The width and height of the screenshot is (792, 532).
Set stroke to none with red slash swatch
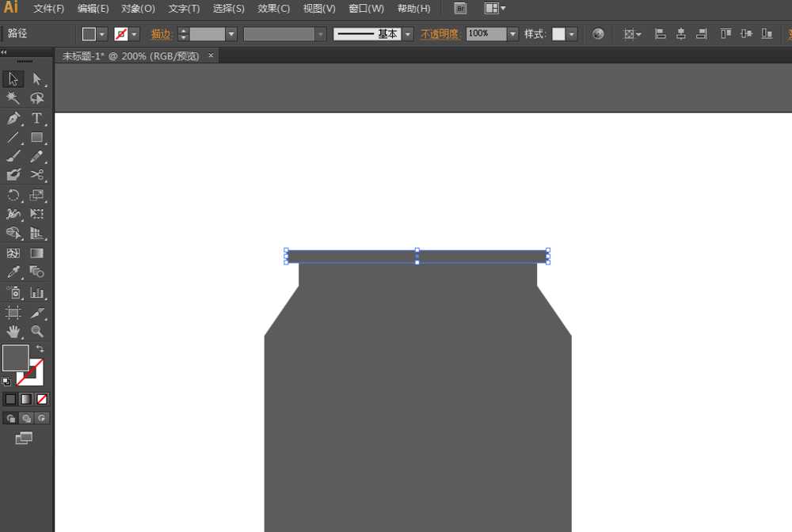coord(42,399)
